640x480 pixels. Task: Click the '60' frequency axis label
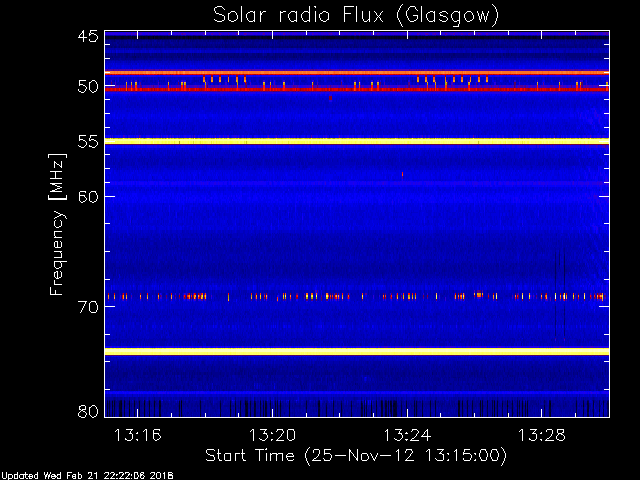click(88, 197)
